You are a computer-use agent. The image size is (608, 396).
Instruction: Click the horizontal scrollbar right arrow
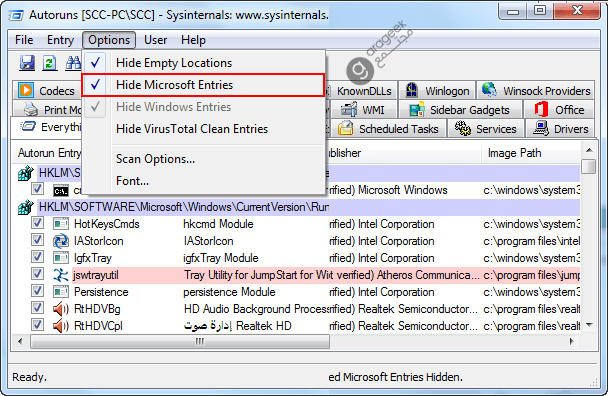(572, 342)
